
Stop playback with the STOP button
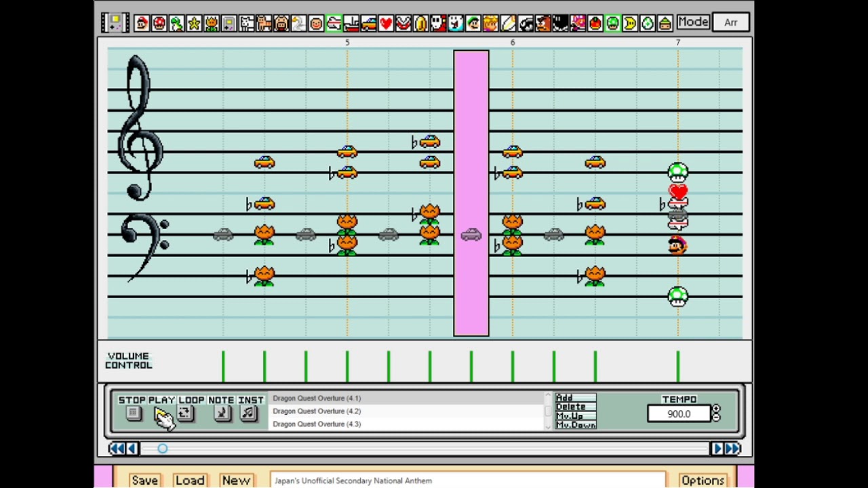pos(133,413)
